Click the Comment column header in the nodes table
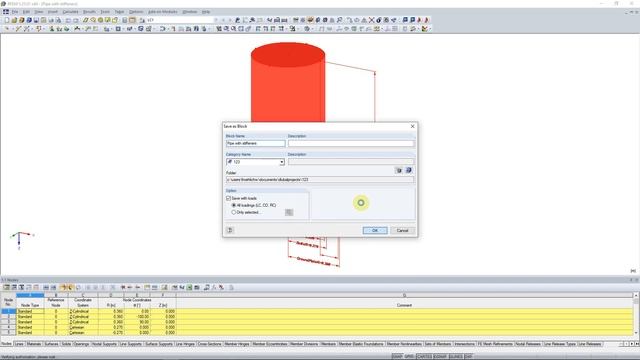The image size is (640, 360). pyautogui.click(x=404, y=305)
